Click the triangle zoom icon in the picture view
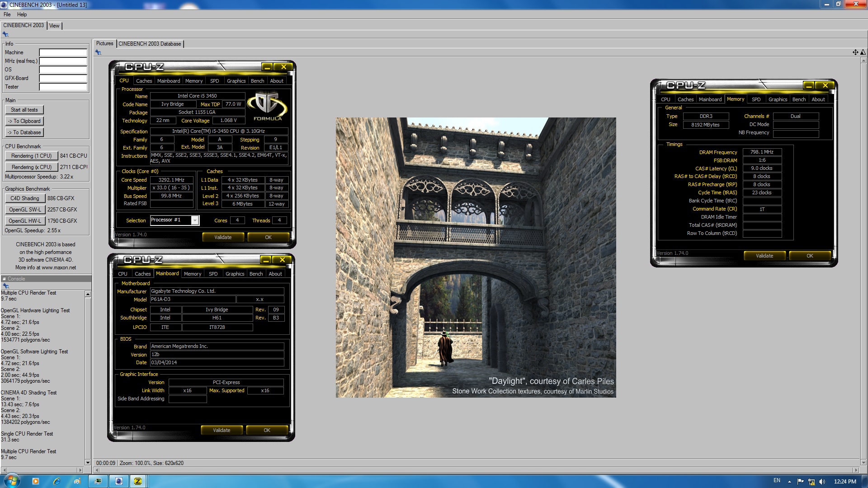The image size is (868, 488). (863, 52)
